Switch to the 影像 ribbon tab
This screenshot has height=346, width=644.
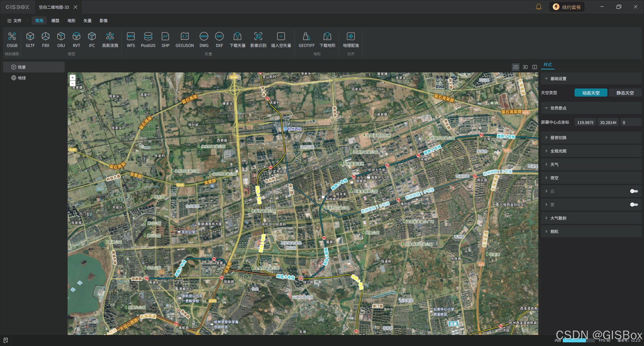click(x=104, y=21)
